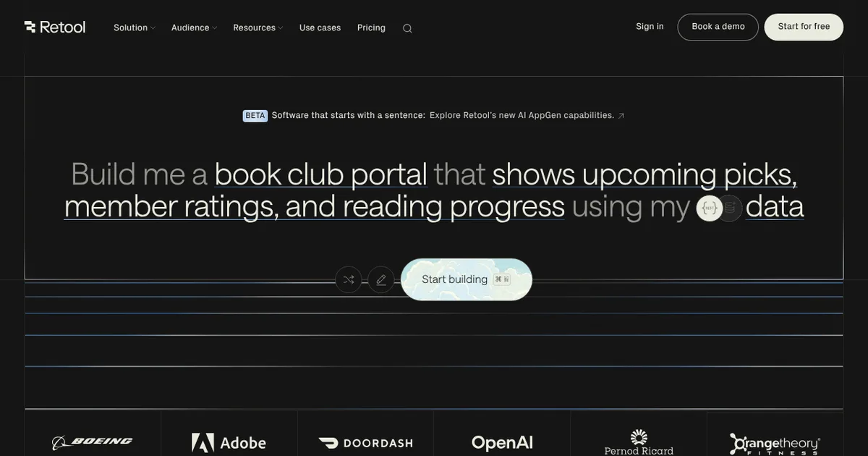Click the pencil edit prompt icon

(x=381, y=279)
